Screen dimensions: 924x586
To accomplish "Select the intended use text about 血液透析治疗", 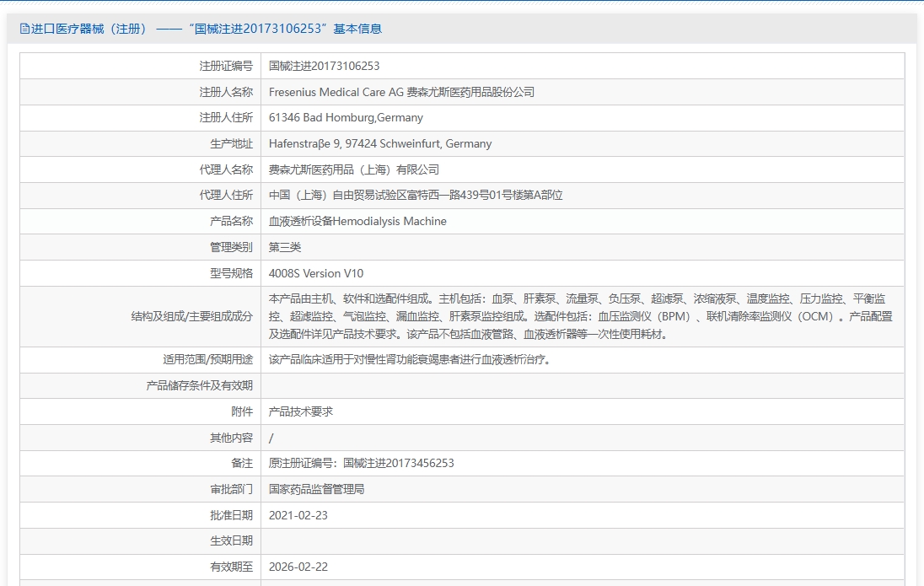I will (411, 360).
